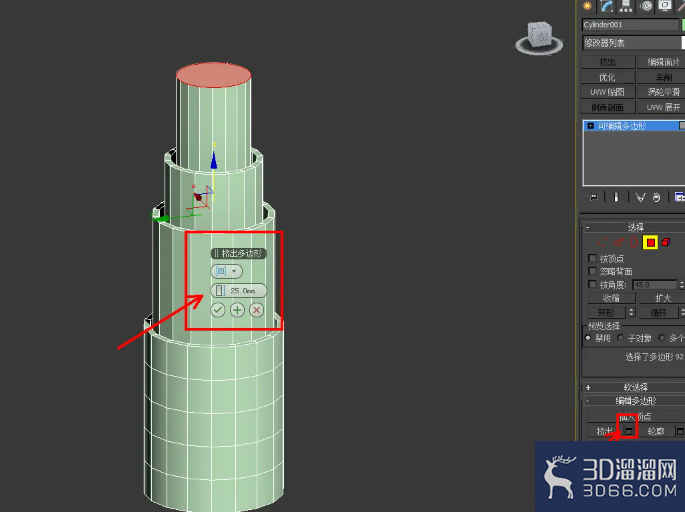The height and width of the screenshot is (512, 685).
Task: Expand the 软选择 rollout
Action: point(633,387)
